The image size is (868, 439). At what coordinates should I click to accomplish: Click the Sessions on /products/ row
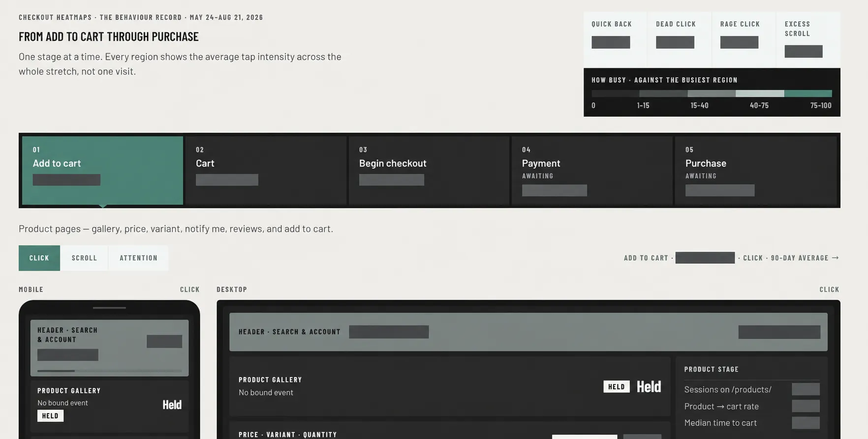(752, 389)
